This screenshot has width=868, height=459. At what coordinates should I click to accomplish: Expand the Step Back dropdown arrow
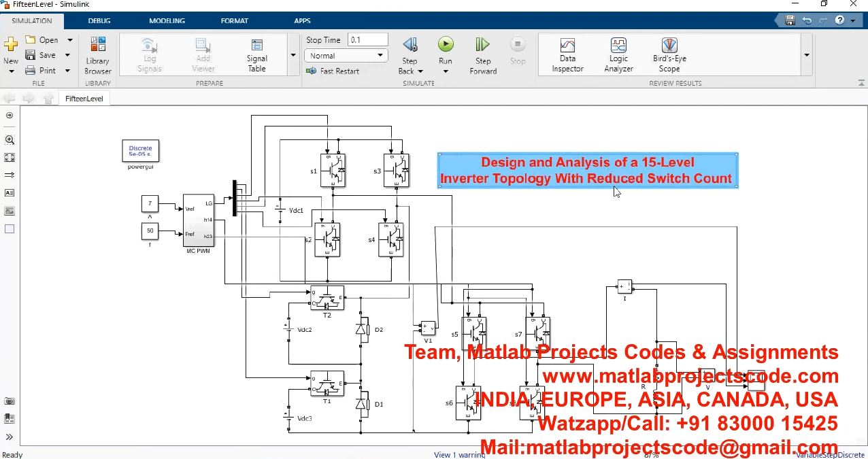click(420, 71)
